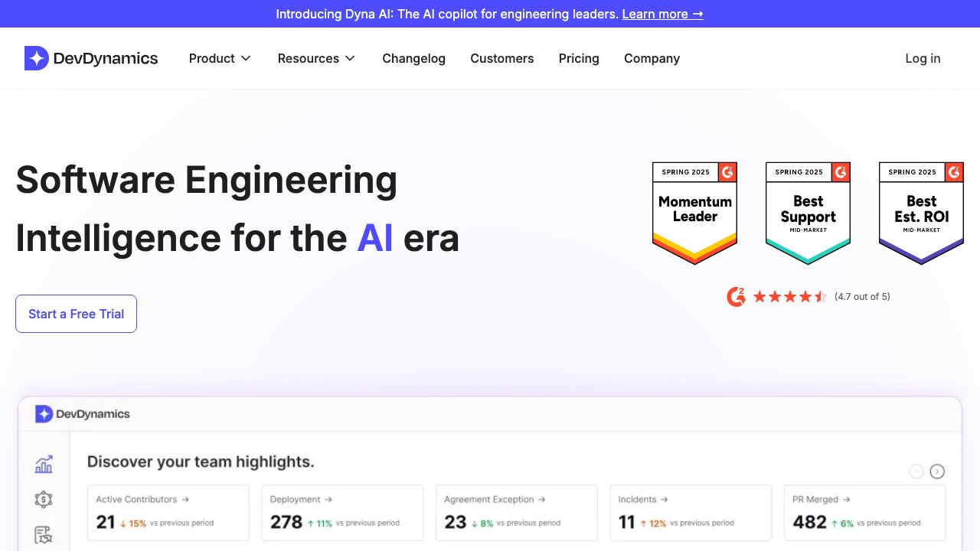The height and width of the screenshot is (551, 980).
Task: Click the DevDynamics wordmark in the navbar
Action: click(x=106, y=58)
